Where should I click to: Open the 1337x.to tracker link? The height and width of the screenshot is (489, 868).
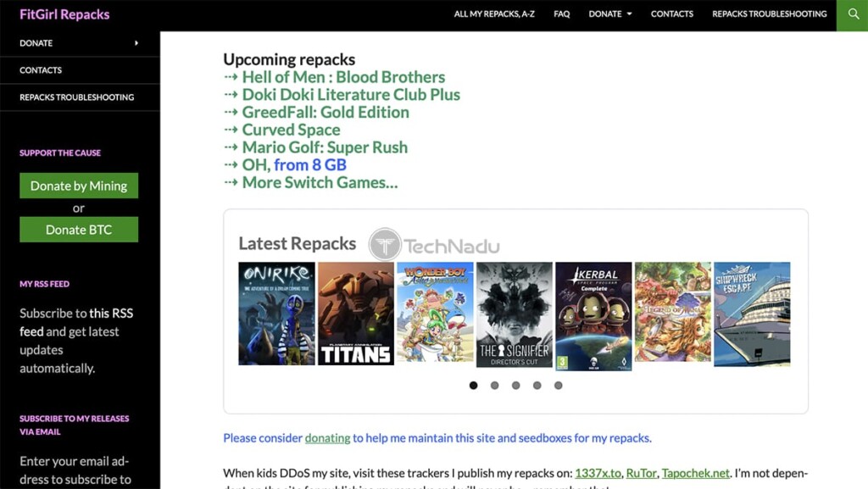pos(598,474)
